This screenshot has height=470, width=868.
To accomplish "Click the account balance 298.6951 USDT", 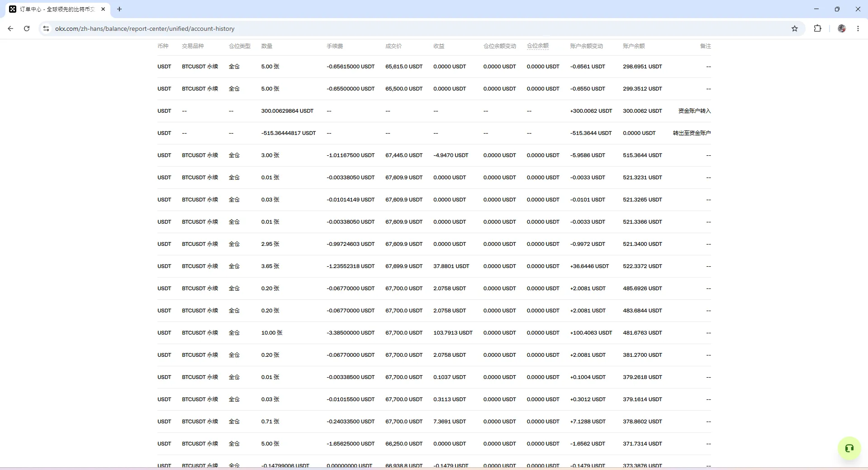I will click(642, 67).
